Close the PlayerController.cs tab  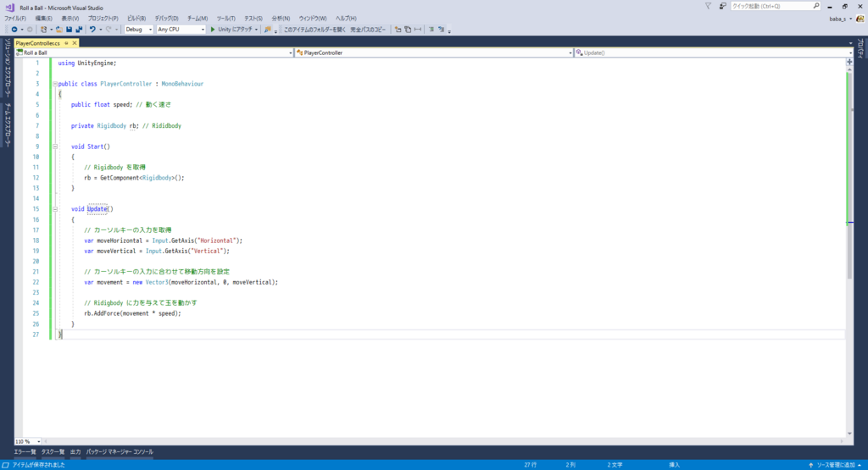[75, 42]
